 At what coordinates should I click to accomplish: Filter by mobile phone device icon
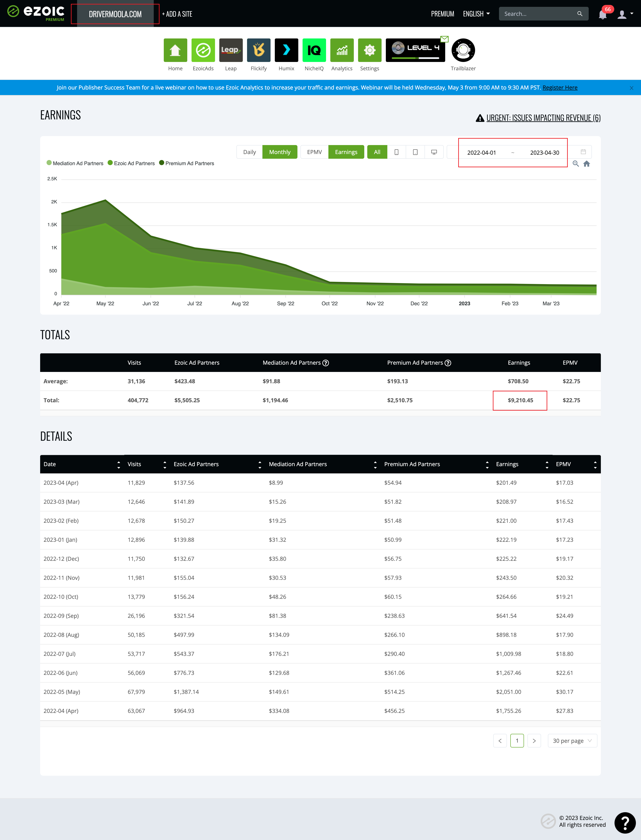(x=397, y=152)
